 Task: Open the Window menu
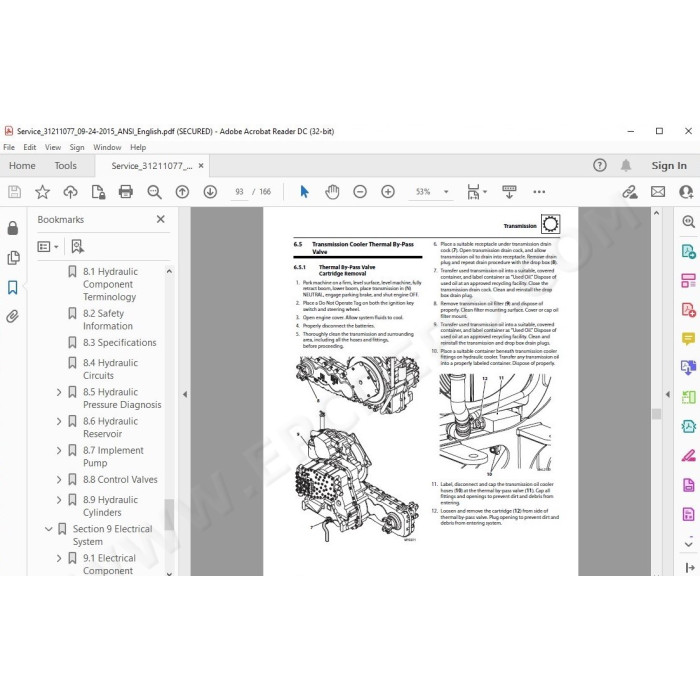[107, 147]
